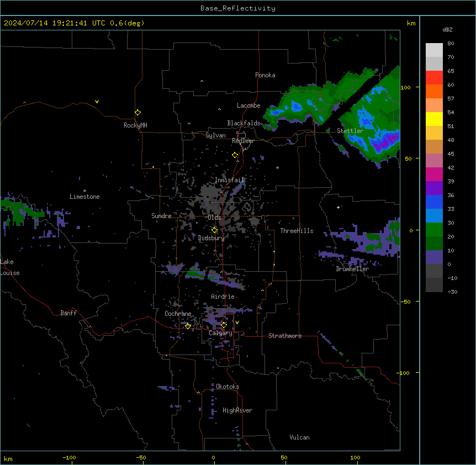Viewport: 476px width, 465px height.
Task: Click the Banff town label
Action: pyautogui.click(x=68, y=313)
